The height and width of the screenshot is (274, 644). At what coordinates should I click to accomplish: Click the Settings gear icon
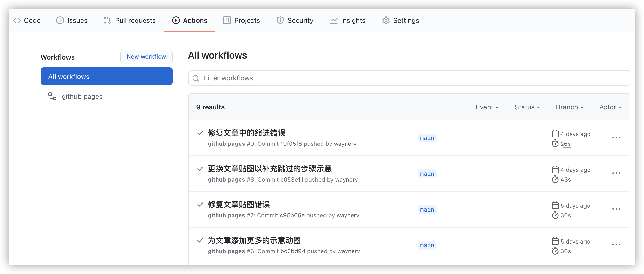[x=386, y=21]
